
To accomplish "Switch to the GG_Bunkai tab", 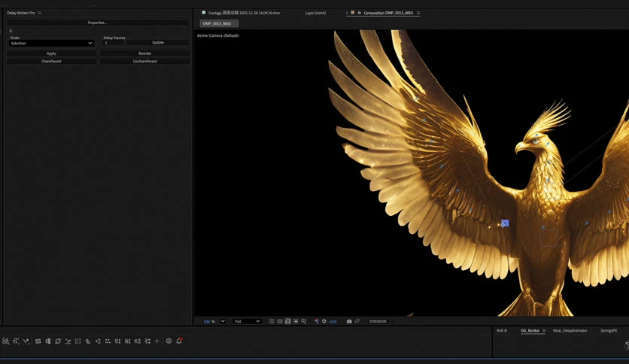I will point(530,331).
